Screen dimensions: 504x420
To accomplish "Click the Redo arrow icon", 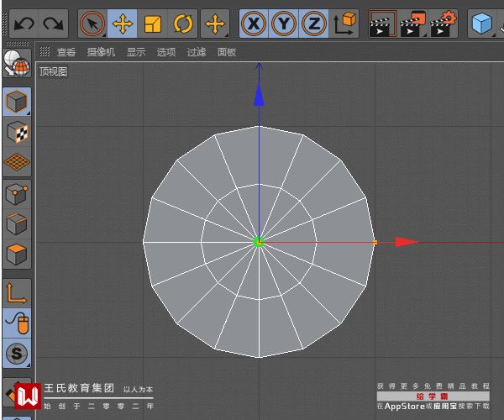I will coord(53,24).
